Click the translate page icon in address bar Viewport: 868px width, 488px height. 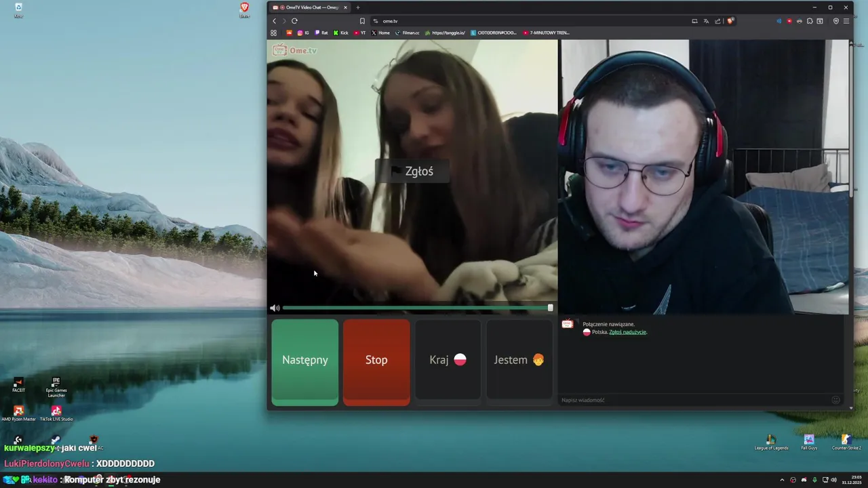pos(706,21)
